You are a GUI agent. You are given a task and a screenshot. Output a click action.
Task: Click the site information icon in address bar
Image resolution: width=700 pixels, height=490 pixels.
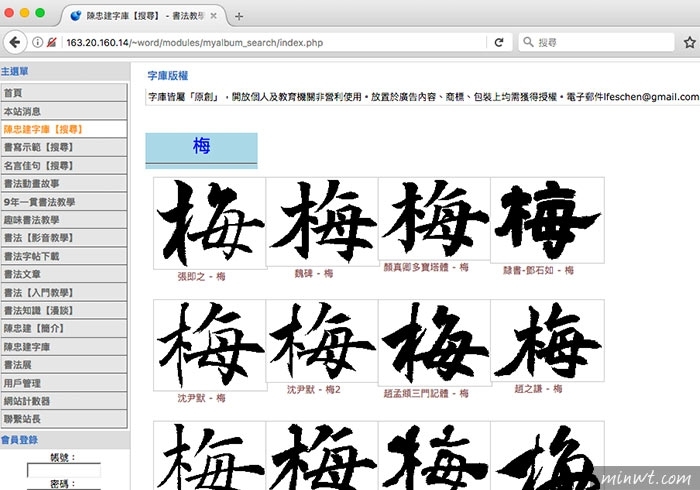[37, 43]
